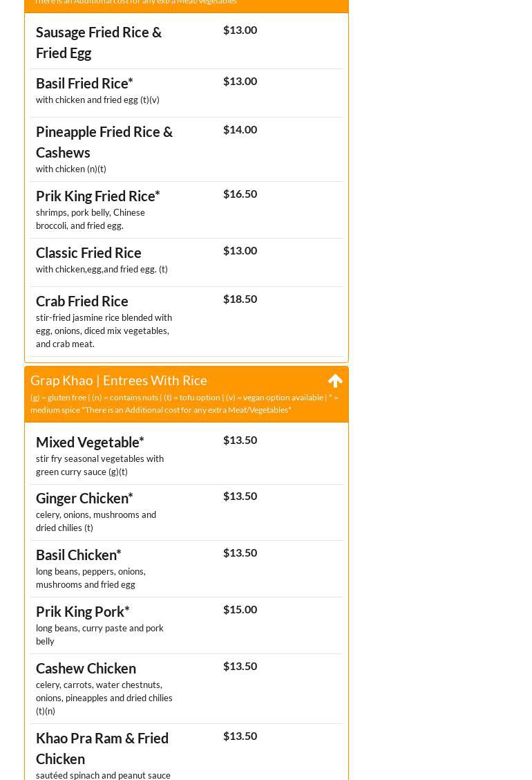Pick the Prik King Pork entree
Image resolution: width=532 pixels, height=780 pixels.
(x=83, y=611)
